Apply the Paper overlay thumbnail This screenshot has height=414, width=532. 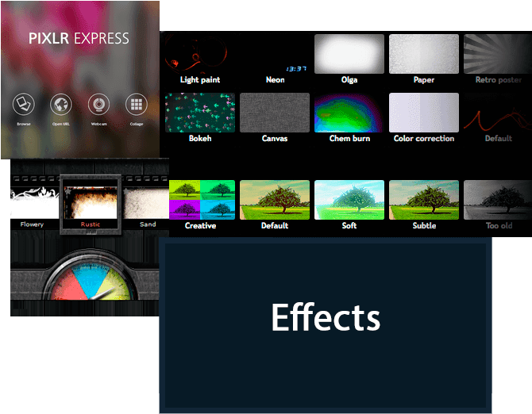point(424,53)
